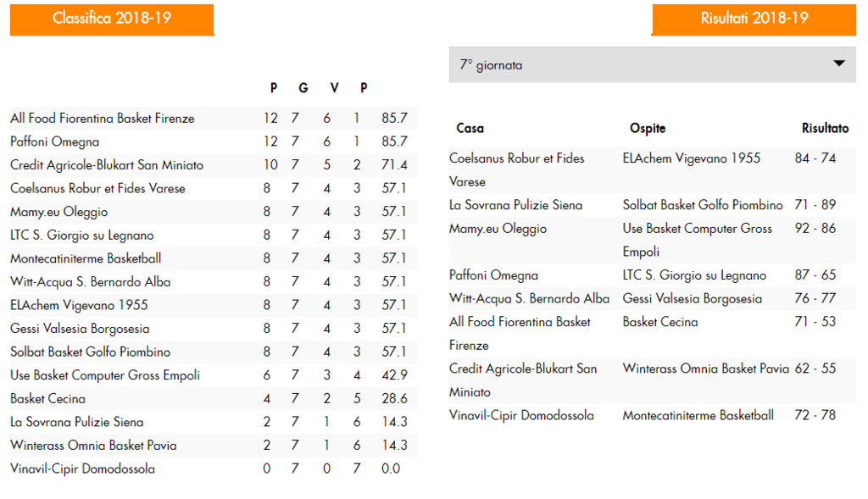Click the V column header in standings
The height and width of the screenshot is (499, 868).
334,88
